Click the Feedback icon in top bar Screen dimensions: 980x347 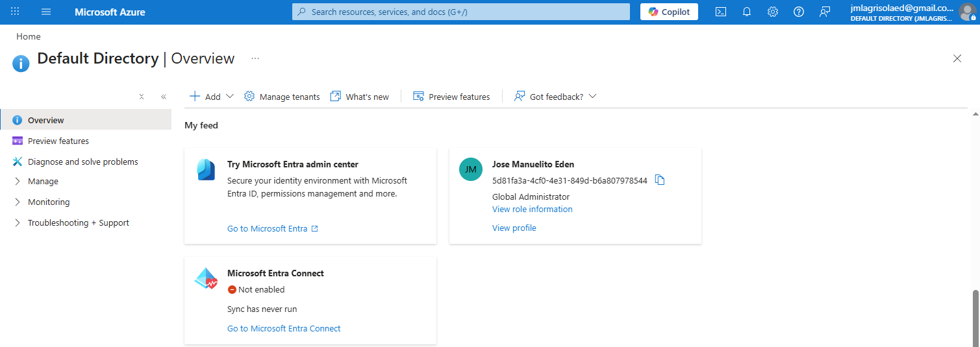click(x=825, y=12)
